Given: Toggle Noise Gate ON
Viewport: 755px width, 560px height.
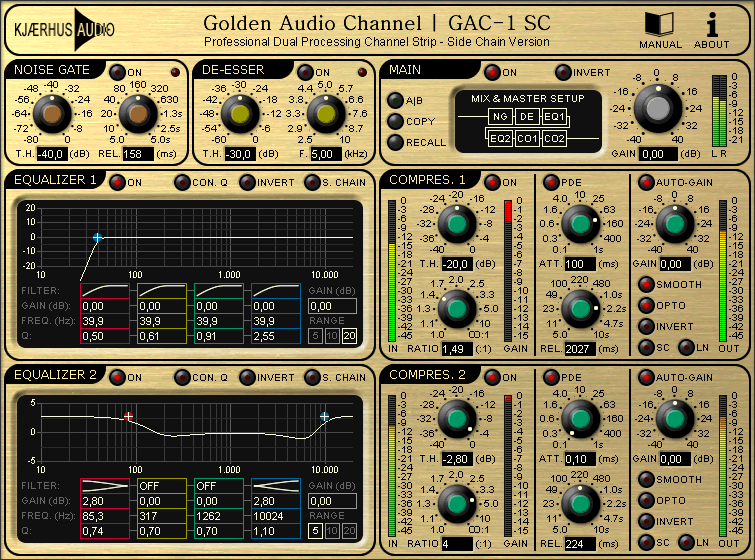Looking at the screenshot, I should point(117,72).
